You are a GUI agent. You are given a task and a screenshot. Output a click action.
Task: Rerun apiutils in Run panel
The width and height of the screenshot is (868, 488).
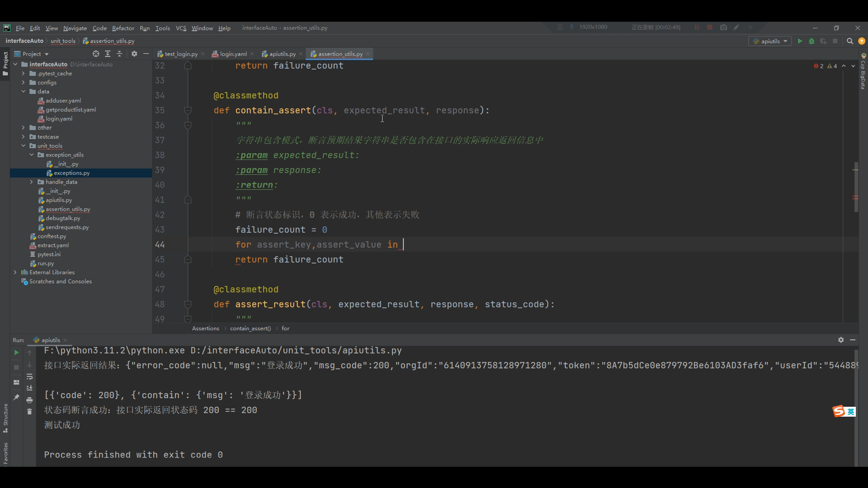(16, 352)
